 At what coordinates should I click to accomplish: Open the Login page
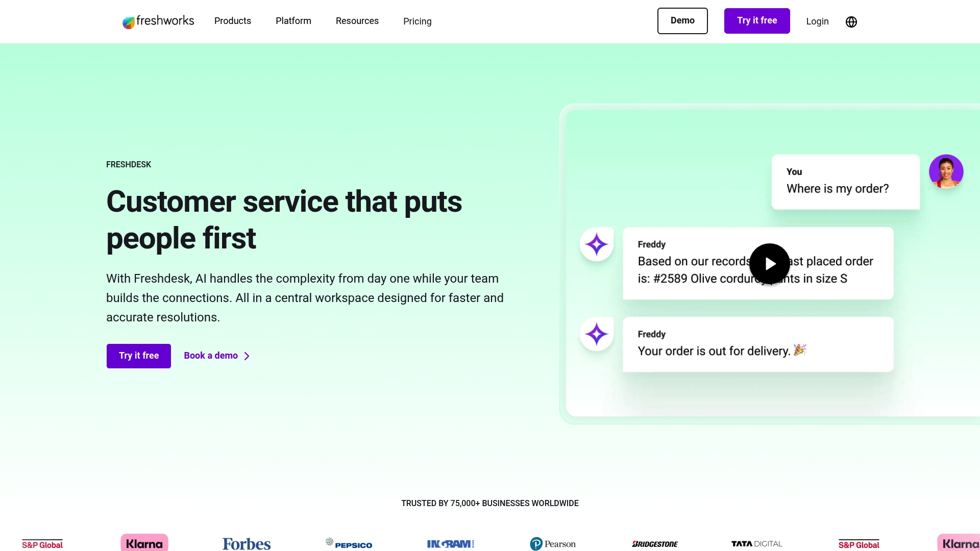(x=817, y=21)
